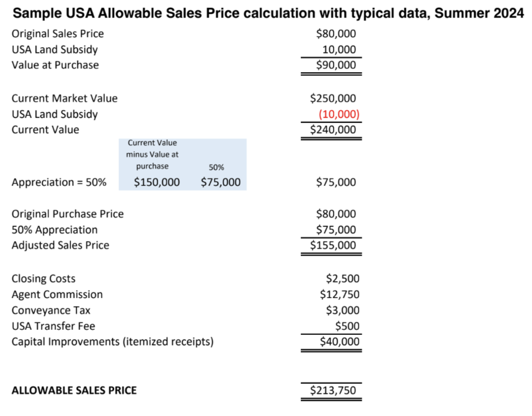Click the Conveyance Tax label
Image resolution: width=532 pixels, height=416 pixels.
[x=51, y=310]
